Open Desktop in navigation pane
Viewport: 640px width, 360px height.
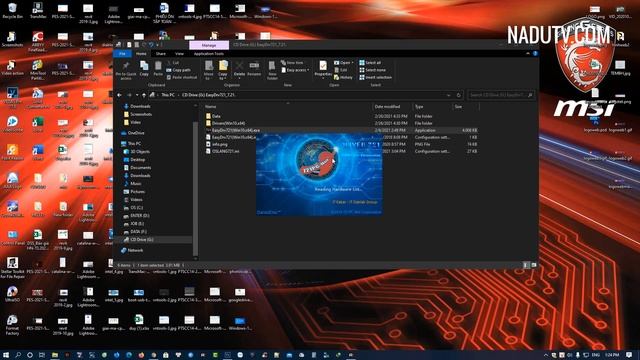point(138,160)
